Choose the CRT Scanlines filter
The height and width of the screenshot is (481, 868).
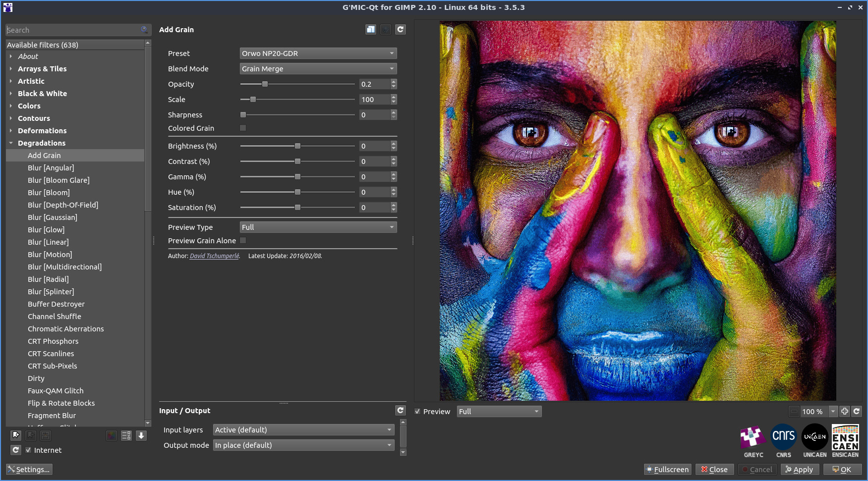tap(51, 354)
